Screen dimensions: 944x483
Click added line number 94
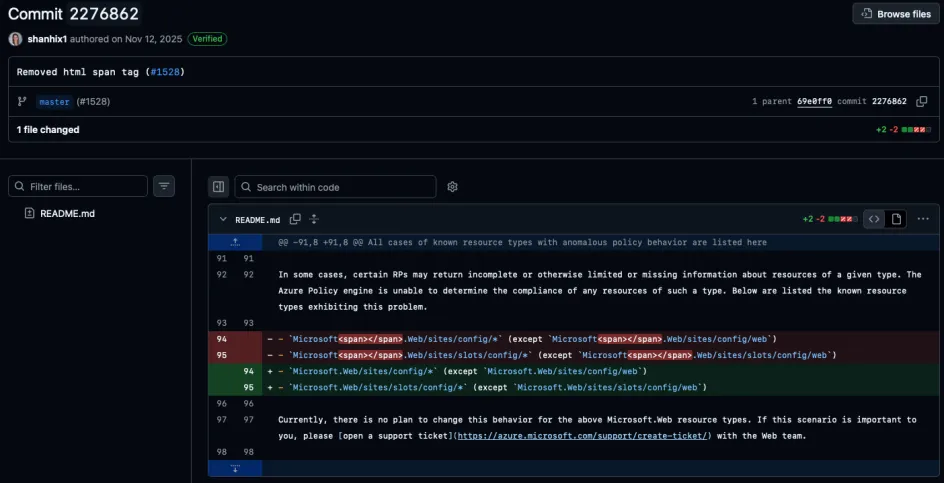[x=248, y=371]
